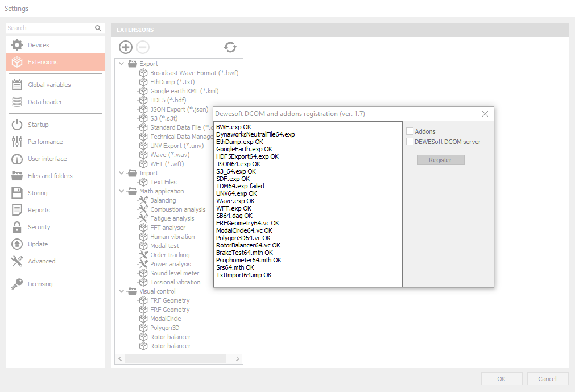The height and width of the screenshot is (392, 575).
Task: Click the Global variables notepad icon
Action: 17,85
